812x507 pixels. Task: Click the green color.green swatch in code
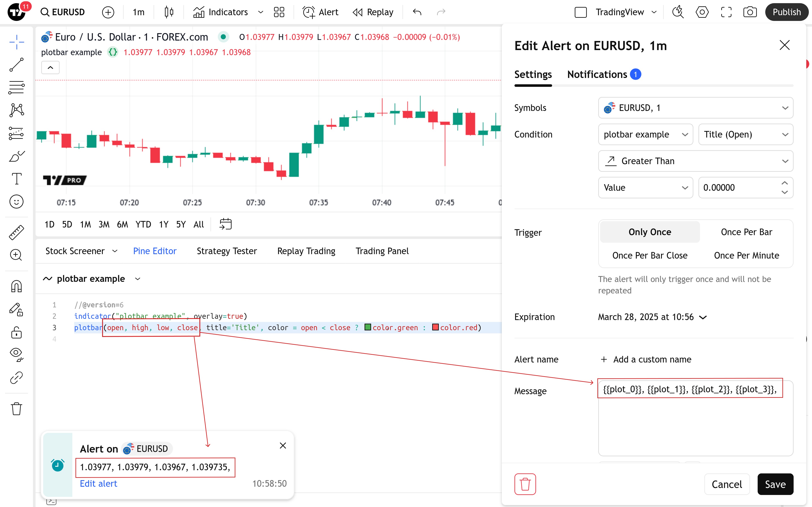tap(368, 327)
